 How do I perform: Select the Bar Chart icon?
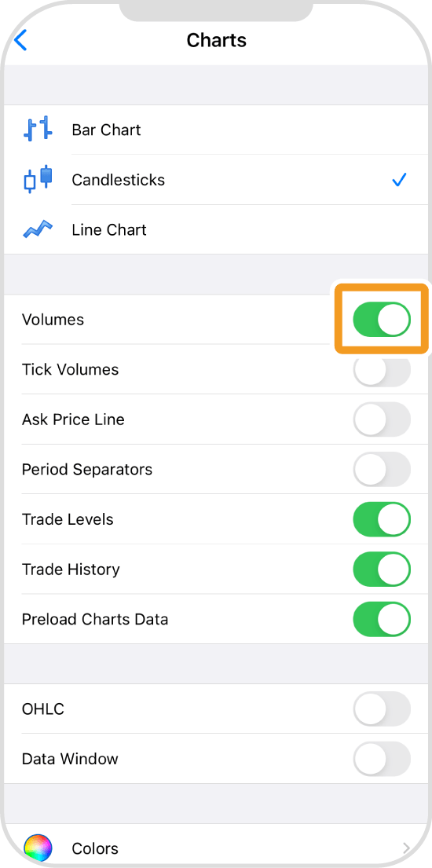coord(38,130)
